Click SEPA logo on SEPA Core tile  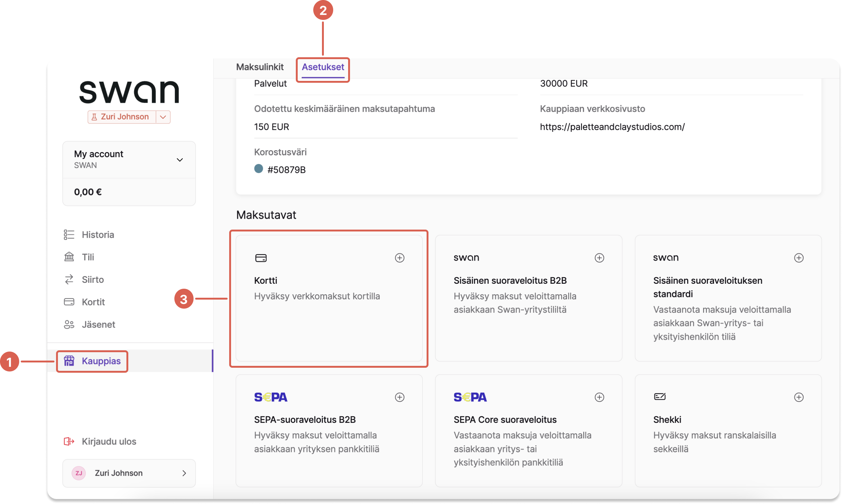click(470, 397)
